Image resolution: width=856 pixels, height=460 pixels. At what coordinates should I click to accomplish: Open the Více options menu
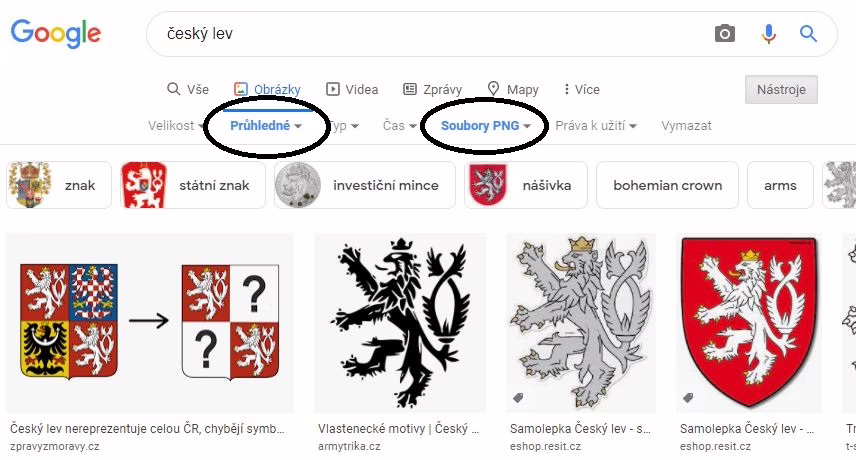(581, 89)
